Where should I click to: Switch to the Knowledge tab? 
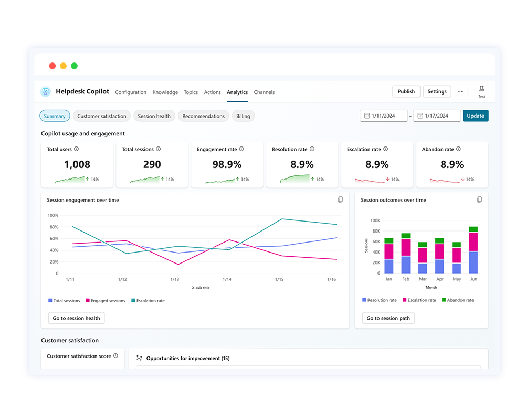coord(165,92)
